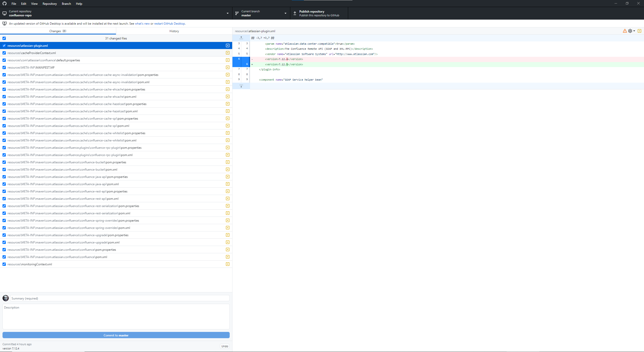Open diff settings gear icon
The width and height of the screenshot is (644, 352).
tap(630, 31)
